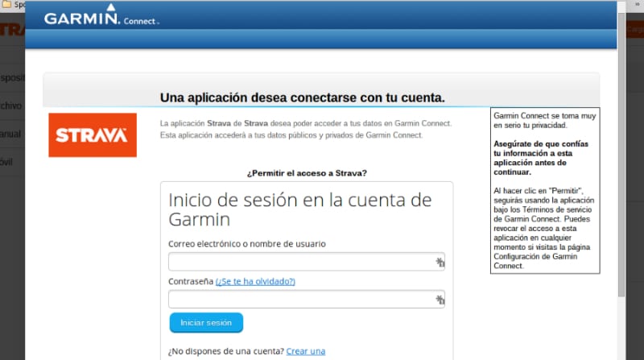644x360 pixels.
Task: Focus the 'Correo electrónico o nombre de usuario' field
Action: [x=300, y=262]
